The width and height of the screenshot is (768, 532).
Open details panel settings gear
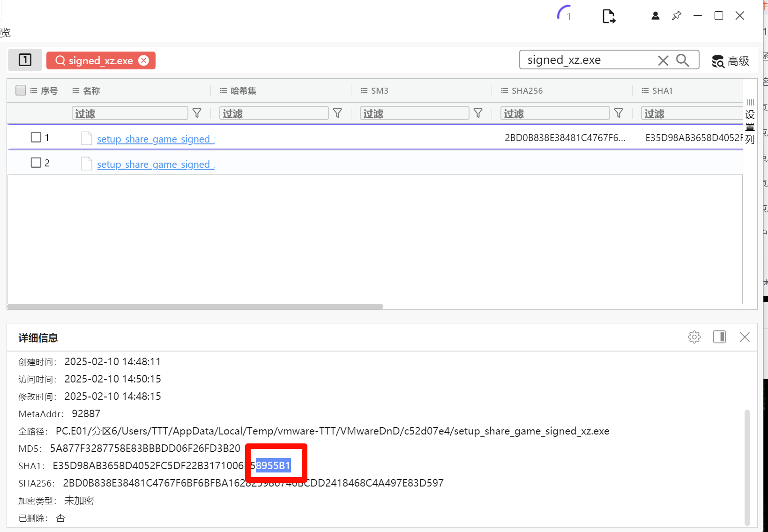pos(694,337)
